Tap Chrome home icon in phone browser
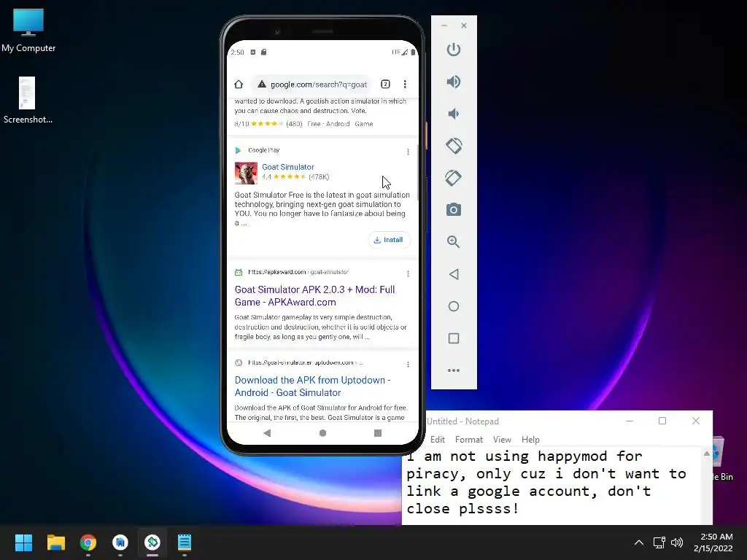This screenshot has height=560, width=747. [x=239, y=85]
